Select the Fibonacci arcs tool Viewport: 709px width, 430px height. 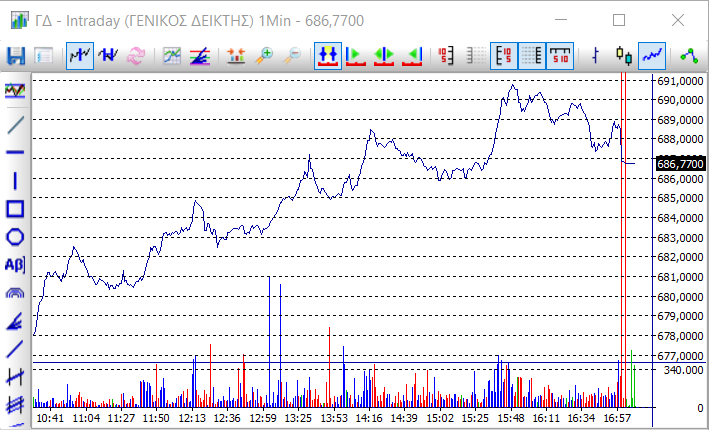(15, 293)
